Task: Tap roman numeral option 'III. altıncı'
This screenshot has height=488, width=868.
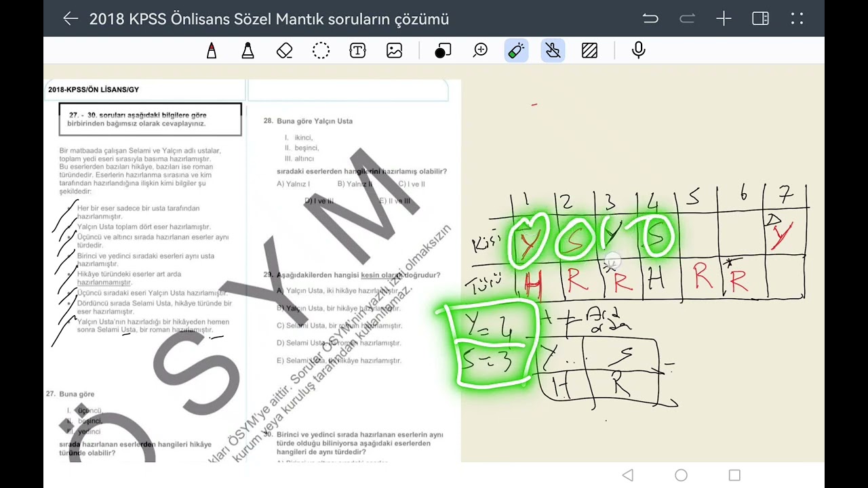Action: pos(299,159)
